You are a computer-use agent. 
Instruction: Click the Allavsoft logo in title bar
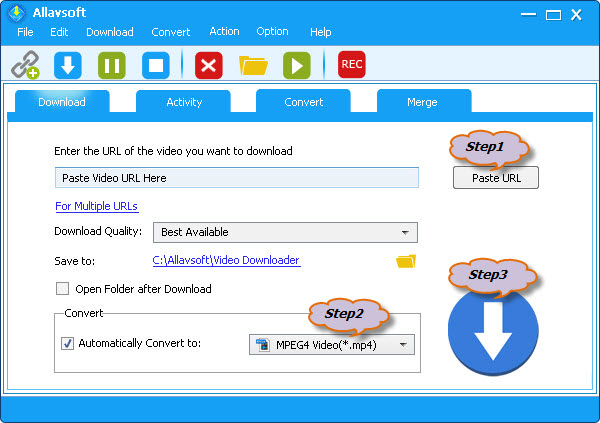click(16, 13)
